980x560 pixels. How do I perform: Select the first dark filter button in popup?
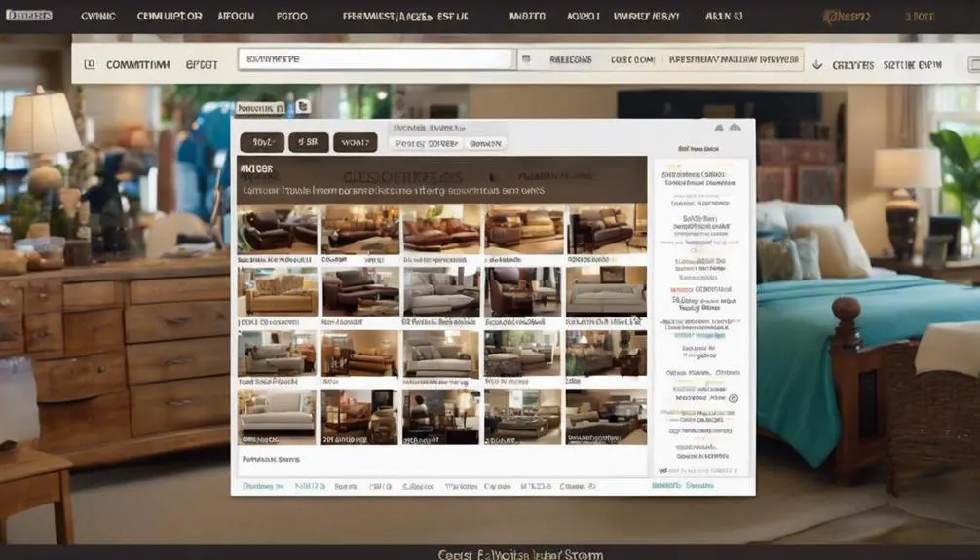(261, 143)
